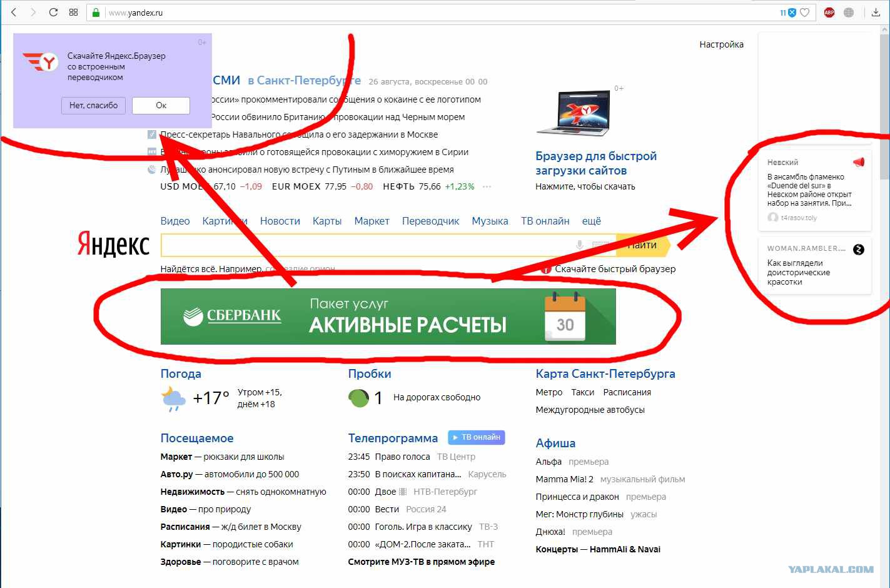890x588 pixels.
Task: Open Недвижимость — снять однокомнатную
Action: coord(243,492)
